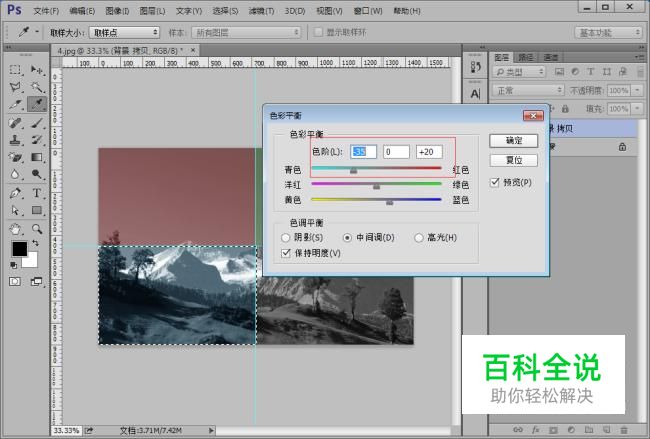Select the Hand tool
650x439 pixels.
pos(15,229)
